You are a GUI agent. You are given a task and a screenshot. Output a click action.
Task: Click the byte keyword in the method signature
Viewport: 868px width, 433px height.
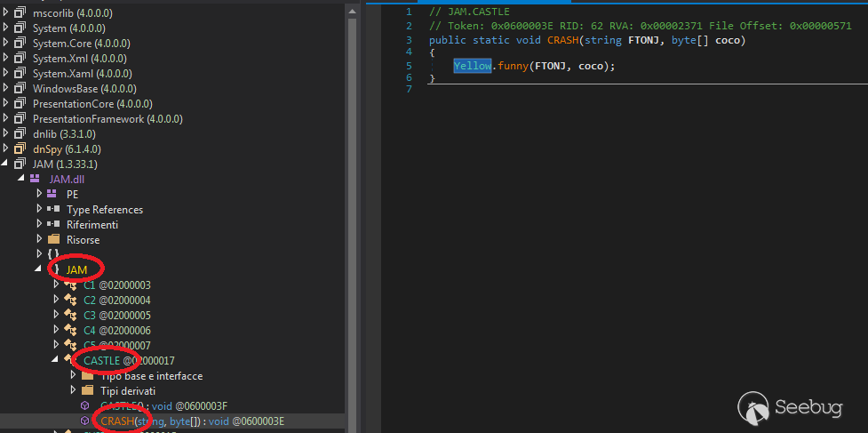click(682, 40)
